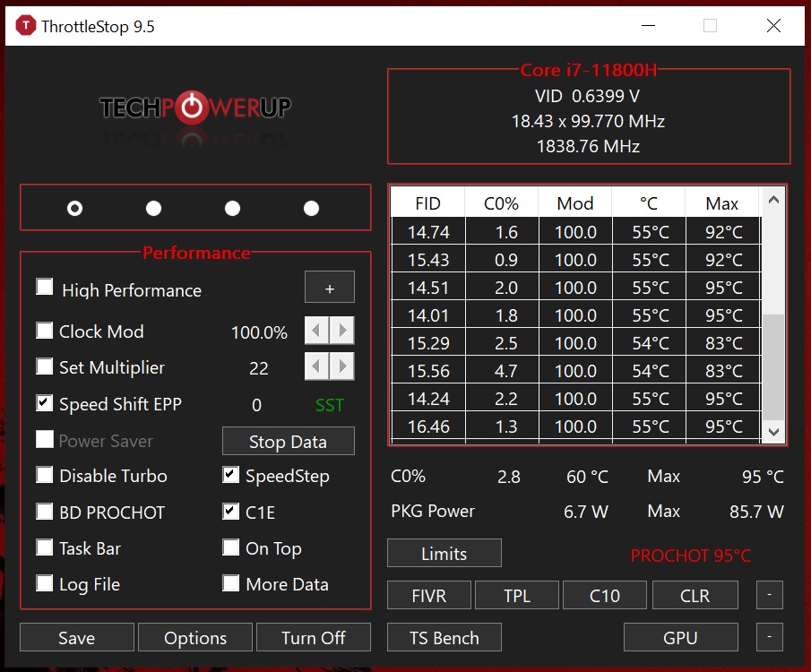
Task: Click CLR to reset max values
Action: pos(695,595)
